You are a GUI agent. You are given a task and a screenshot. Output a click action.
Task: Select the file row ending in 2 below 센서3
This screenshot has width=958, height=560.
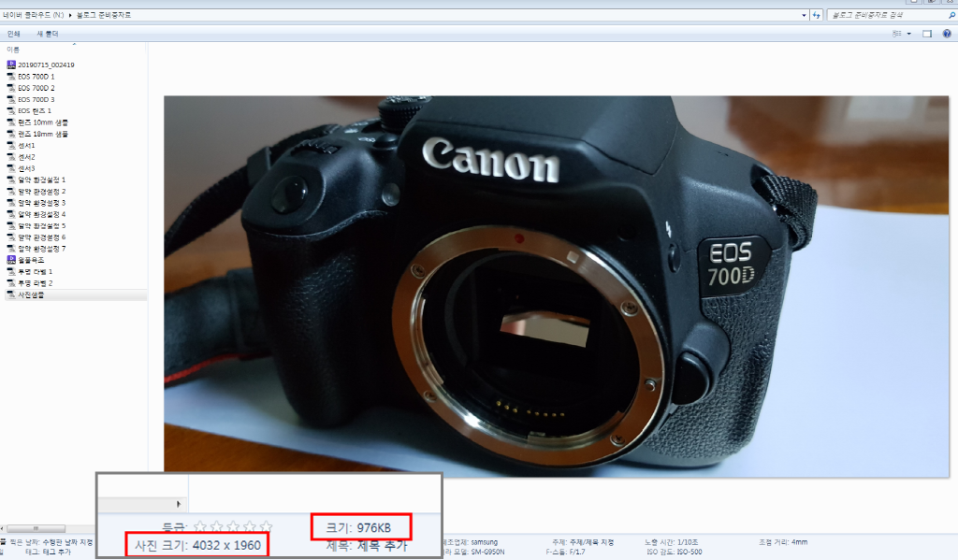pyautogui.click(x=41, y=191)
